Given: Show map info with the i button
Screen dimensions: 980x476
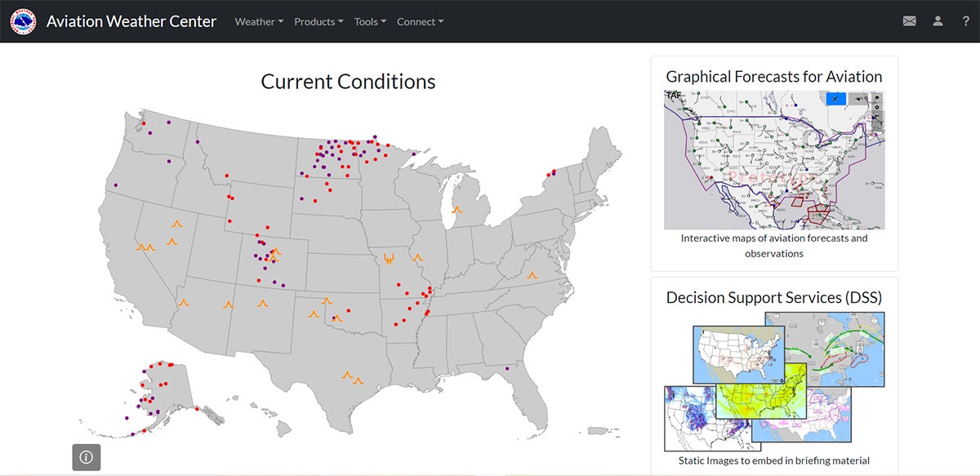Looking at the screenshot, I should 86,457.
